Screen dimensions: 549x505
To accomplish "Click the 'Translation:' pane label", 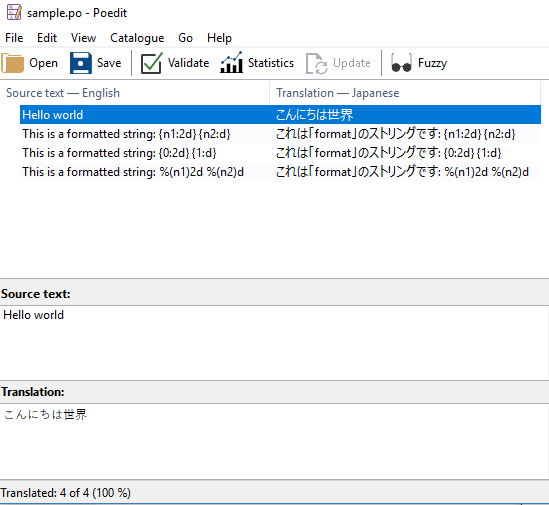I will coord(33,392).
